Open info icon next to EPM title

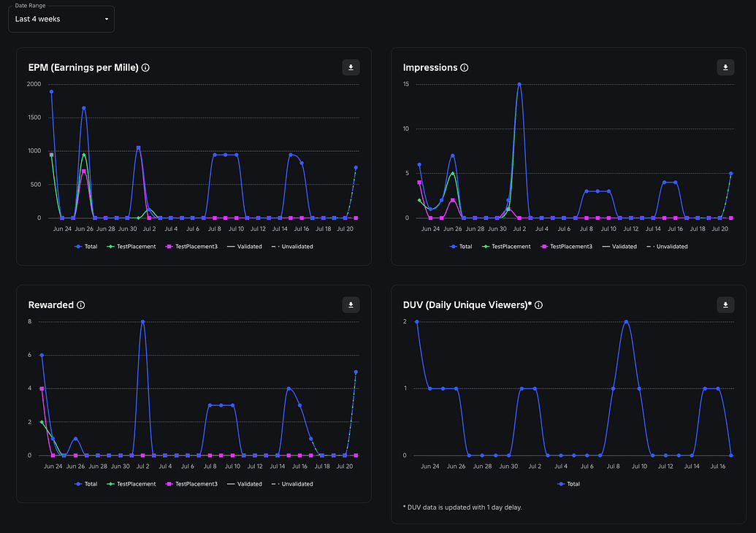coord(145,67)
